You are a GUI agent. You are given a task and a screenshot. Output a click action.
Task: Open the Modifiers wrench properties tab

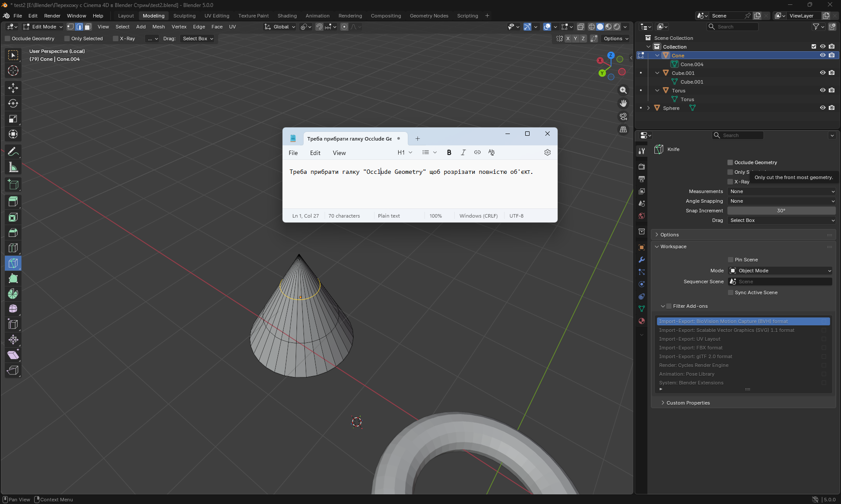click(642, 260)
